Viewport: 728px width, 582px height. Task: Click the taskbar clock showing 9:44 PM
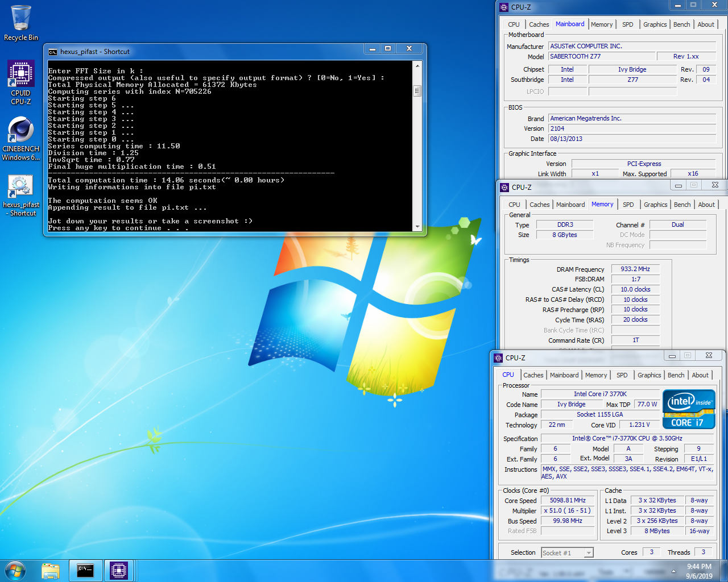coord(699,571)
